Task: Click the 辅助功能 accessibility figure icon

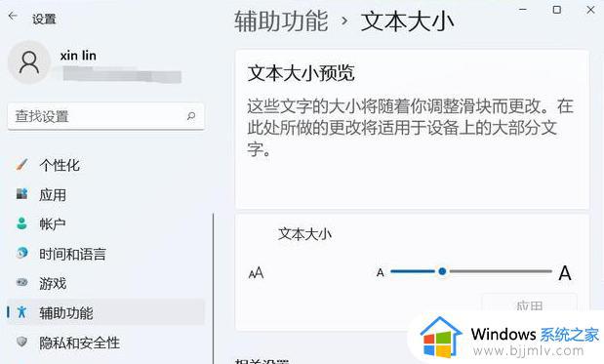Action: (22, 311)
